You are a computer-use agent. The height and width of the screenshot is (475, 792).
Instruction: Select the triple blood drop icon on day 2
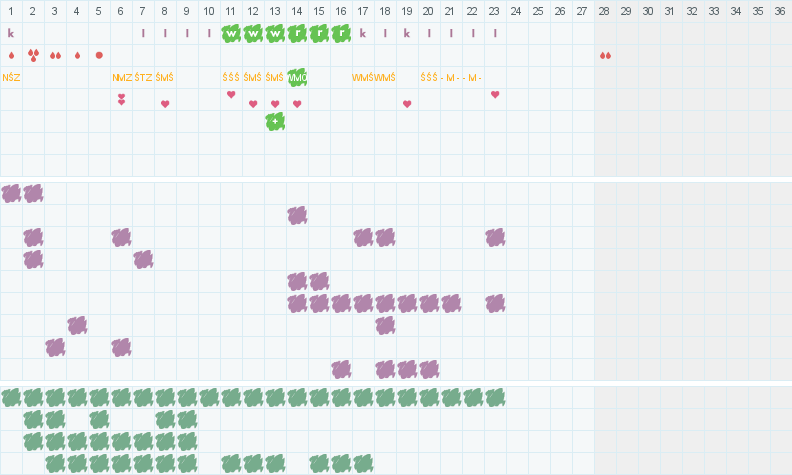tap(33, 55)
